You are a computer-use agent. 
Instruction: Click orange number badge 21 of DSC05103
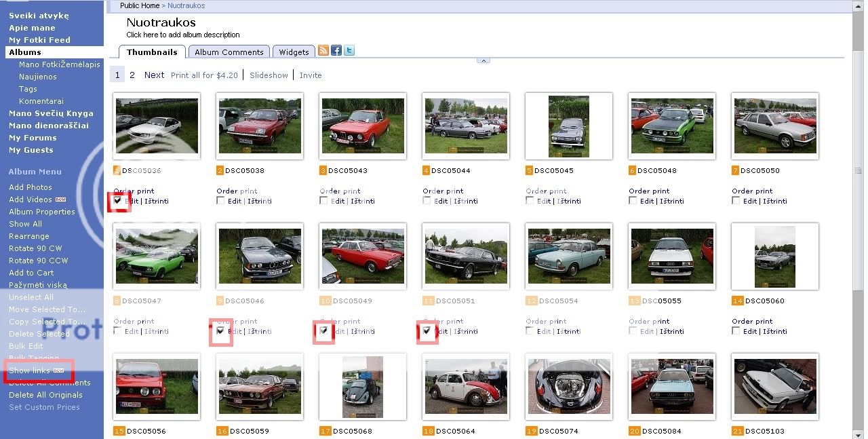pyautogui.click(x=738, y=431)
